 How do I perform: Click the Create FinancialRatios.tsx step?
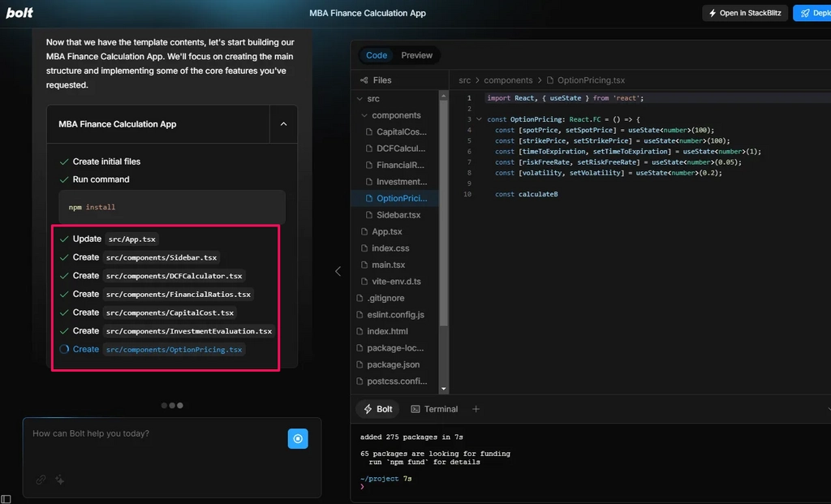157,294
